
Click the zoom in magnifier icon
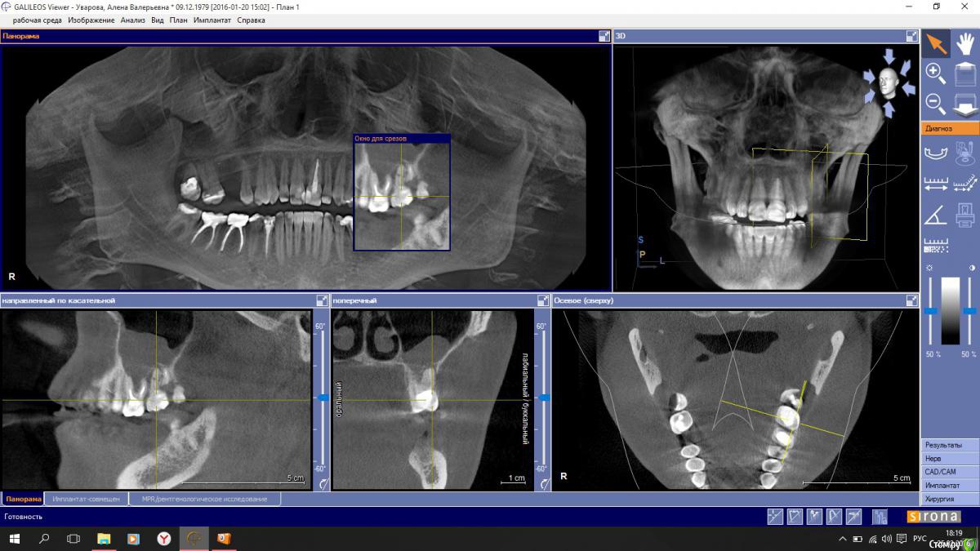pyautogui.click(x=936, y=73)
